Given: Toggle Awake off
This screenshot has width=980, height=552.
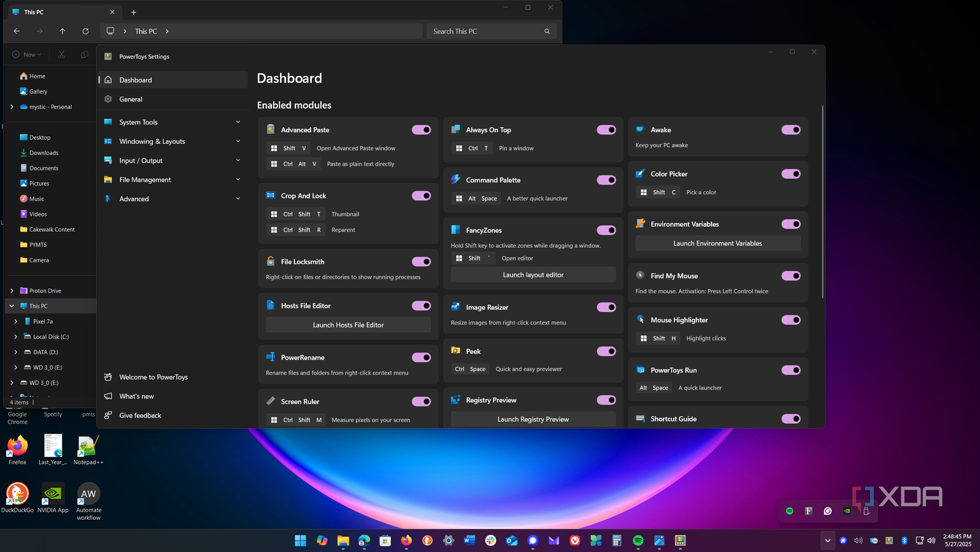Looking at the screenshot, I should (x=791, y=130).
